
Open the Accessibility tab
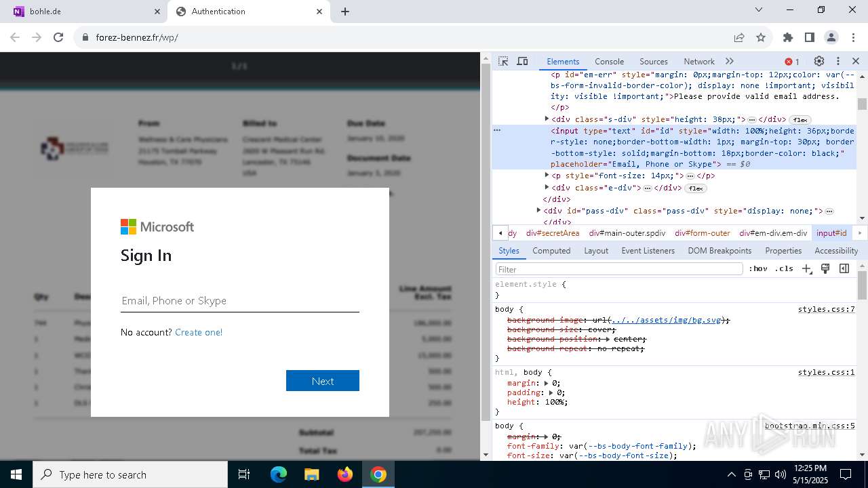click(x=836, y=251)
